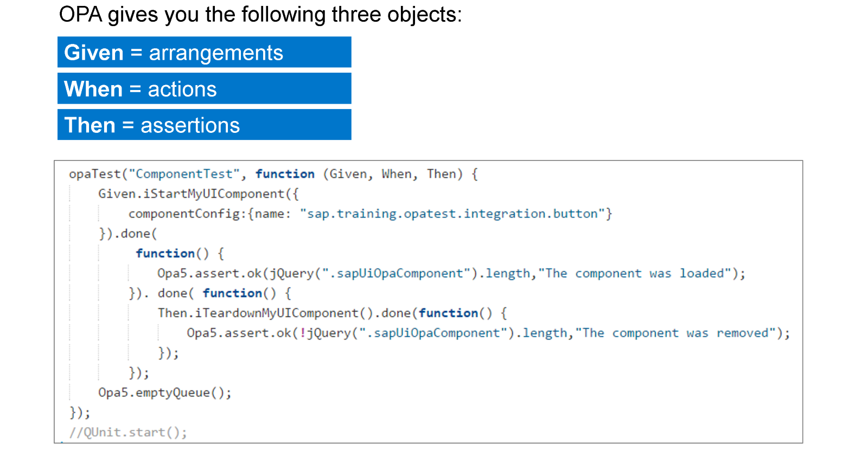The height and width of the screenshot is (449, 868).
Task: Click the Given.iStartMyUIComponent code line
Action: pyautogui.click(x=199, y=194)
